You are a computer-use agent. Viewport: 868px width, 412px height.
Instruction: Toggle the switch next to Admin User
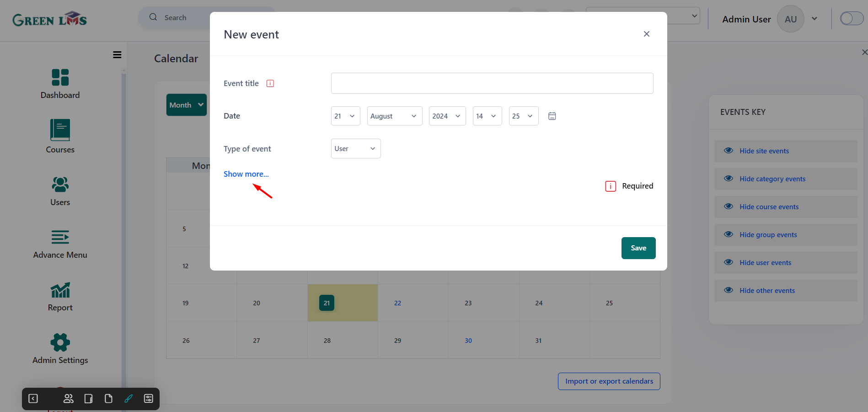tap(852, 19)
